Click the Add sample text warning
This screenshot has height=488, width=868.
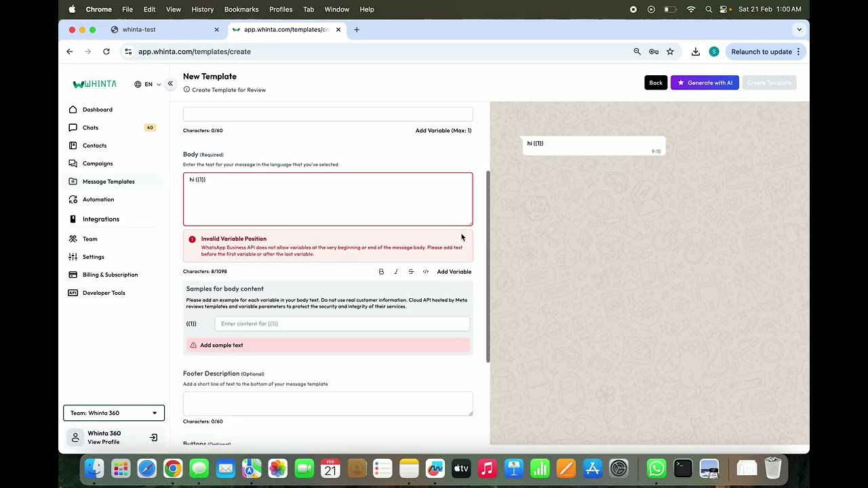point(328,345)
